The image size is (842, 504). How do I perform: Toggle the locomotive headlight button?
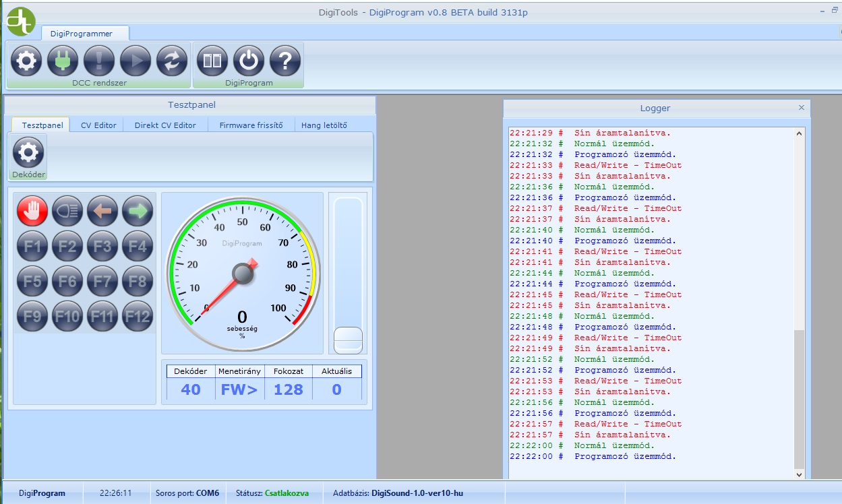tap(67, 211)
